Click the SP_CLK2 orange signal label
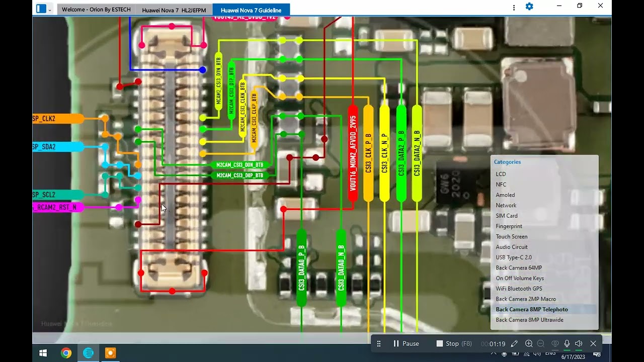The height and width of the screenshot is (362, 644). (x=58, y=119)
